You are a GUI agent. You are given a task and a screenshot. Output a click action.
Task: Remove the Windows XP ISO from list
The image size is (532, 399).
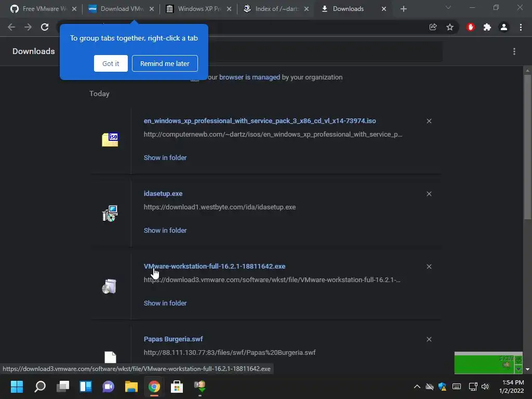coord(429,121)
